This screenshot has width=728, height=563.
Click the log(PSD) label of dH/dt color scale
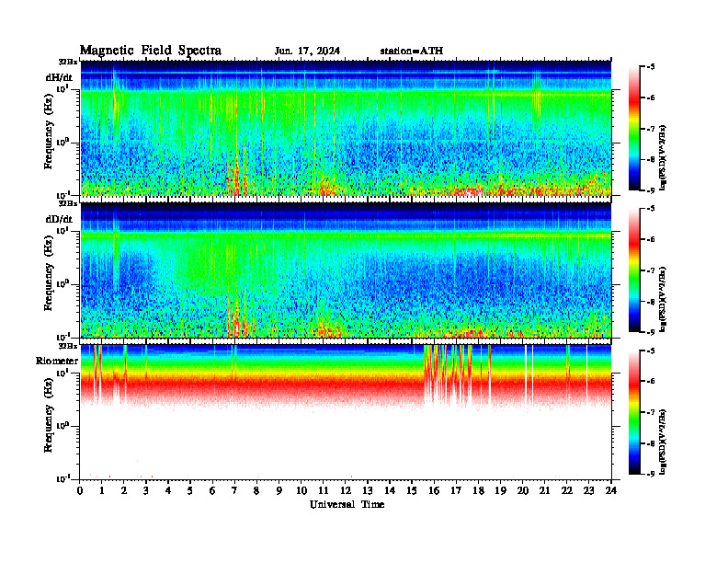click(663, 158)
